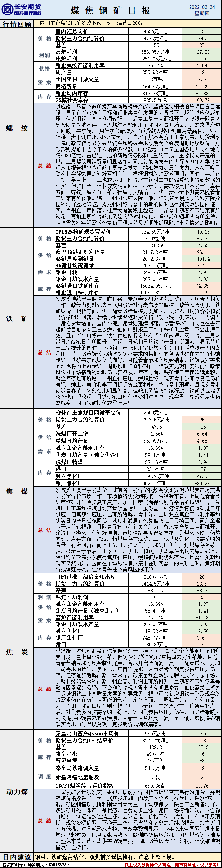
Task: Select the 精煤日均产量 row label
Action: click(x=72, y=441)
